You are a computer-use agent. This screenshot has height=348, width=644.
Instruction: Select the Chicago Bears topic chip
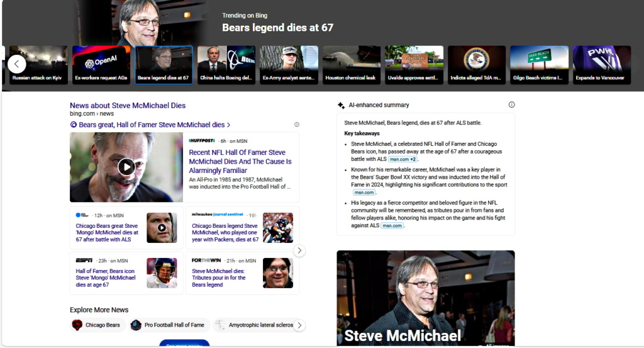[97, 325]
